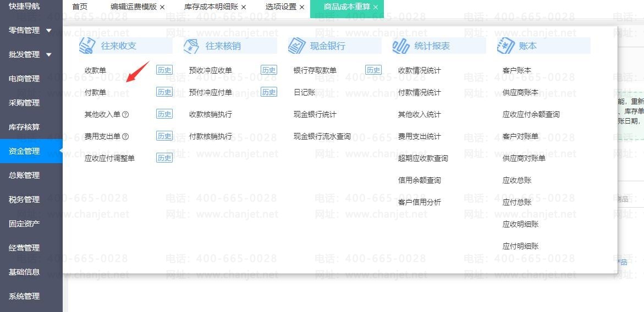Open 总账管理 in the sidebar

pyautogui.click(x=24, y=175)
